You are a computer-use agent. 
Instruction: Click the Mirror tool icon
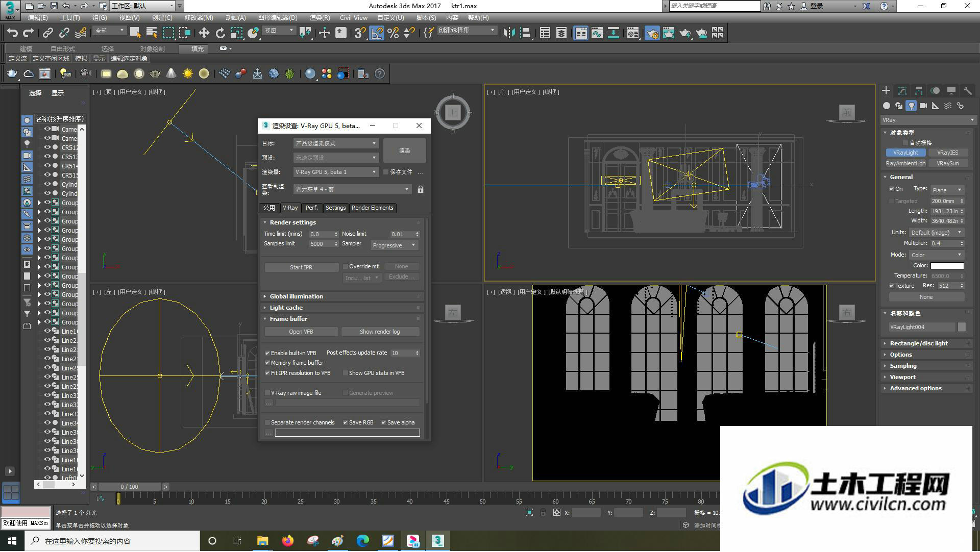[508, 33]
